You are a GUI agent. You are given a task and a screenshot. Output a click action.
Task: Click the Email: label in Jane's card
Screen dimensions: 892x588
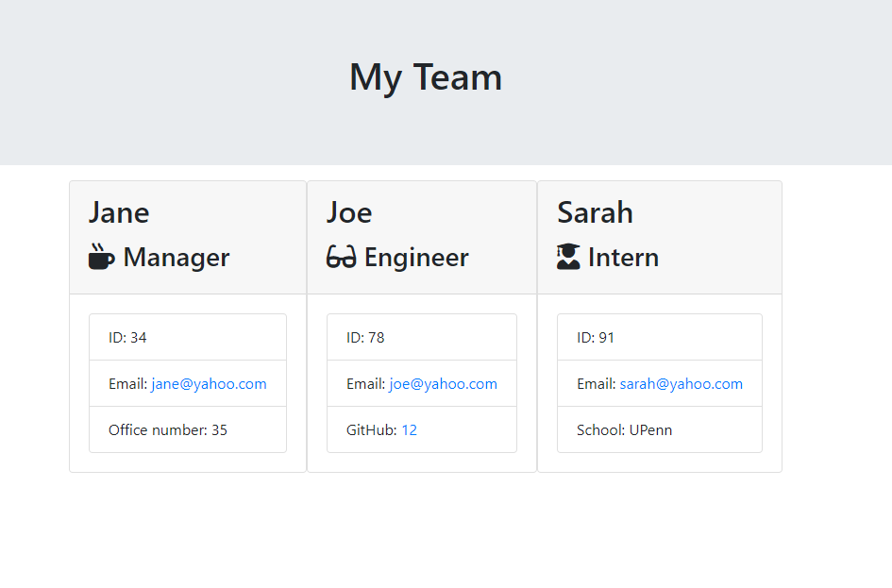(x=128, y=384)
